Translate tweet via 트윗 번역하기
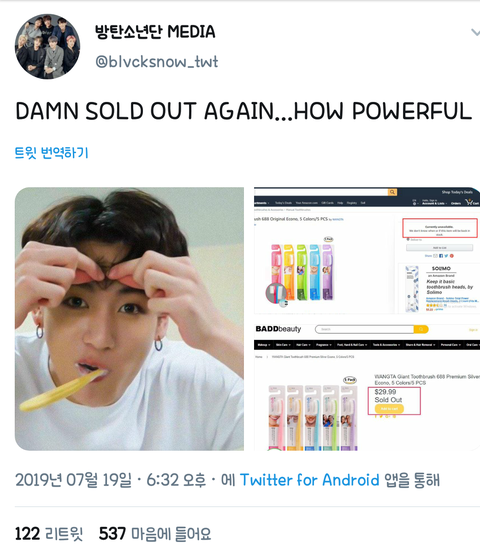The height and width of the screenshot is (560, 480). click(51, 152)
